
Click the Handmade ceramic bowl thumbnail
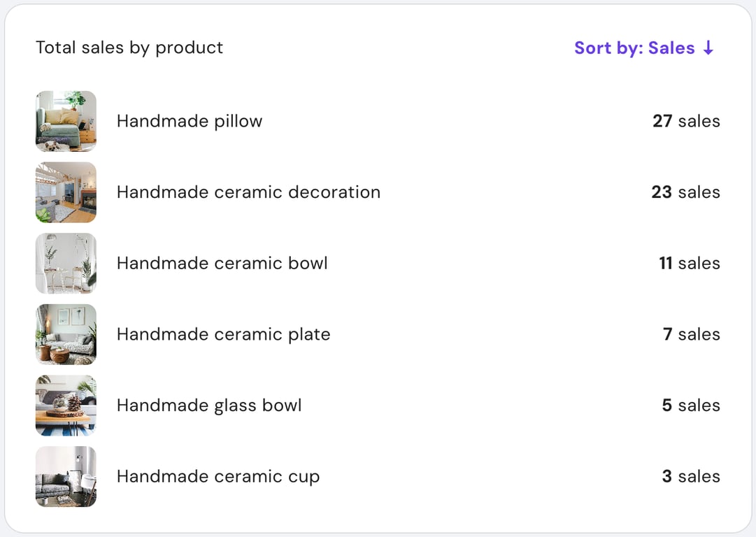point(66,263)
